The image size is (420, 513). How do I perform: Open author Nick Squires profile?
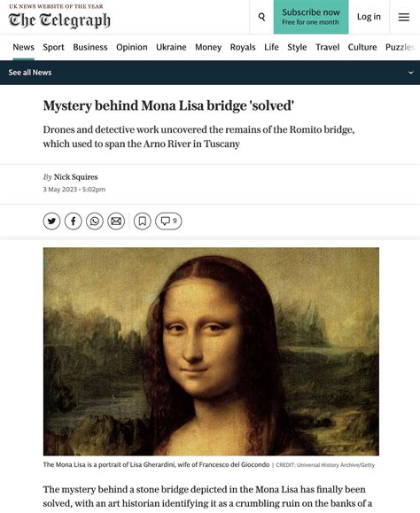point(75,177)
